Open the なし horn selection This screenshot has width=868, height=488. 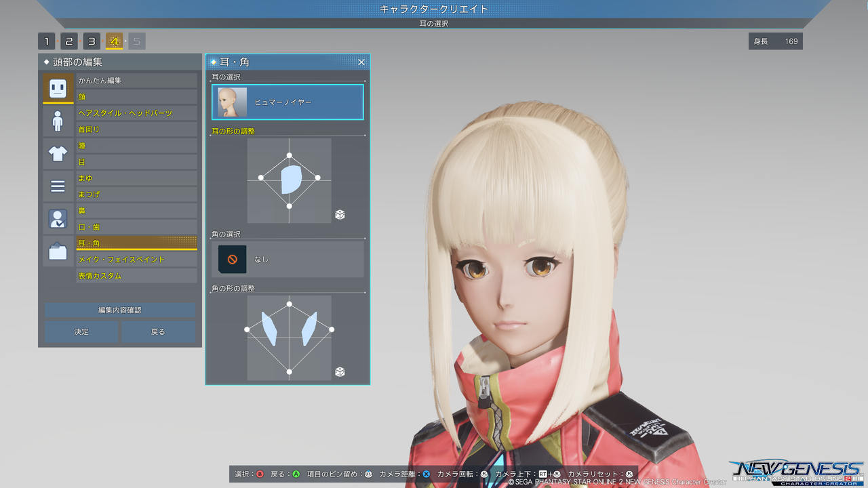coord(288,259)
